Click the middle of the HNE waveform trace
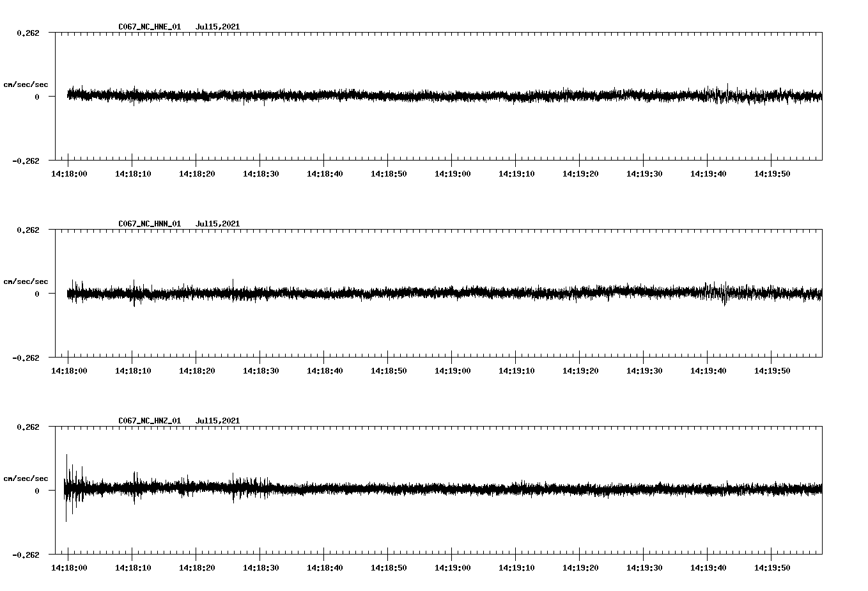The height and width of the screenshot is (591, 868). [441, 96]
